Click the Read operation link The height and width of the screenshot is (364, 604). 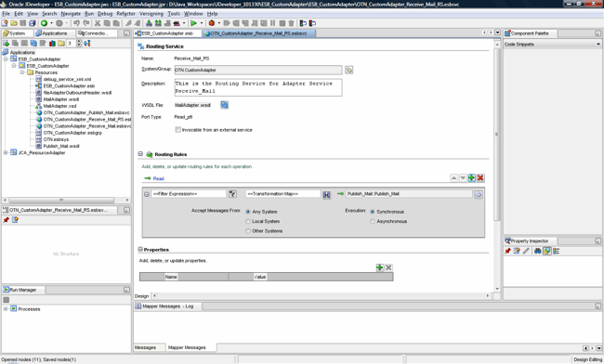pos(158,178)
